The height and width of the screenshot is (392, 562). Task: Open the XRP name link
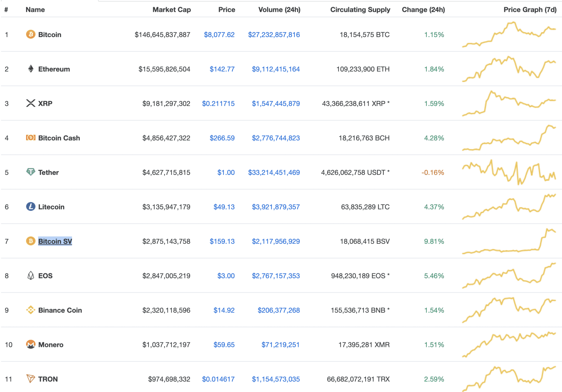(x=45, y=103)
